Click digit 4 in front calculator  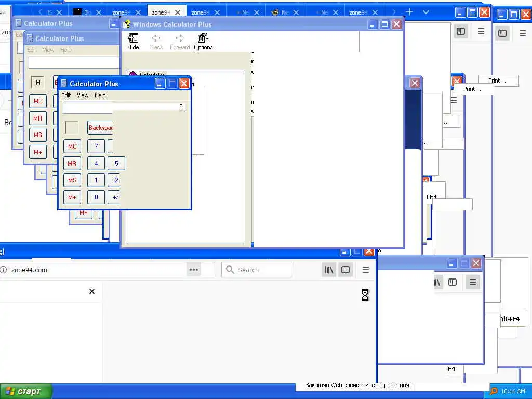pyautogui.click(x=96, y=164)
